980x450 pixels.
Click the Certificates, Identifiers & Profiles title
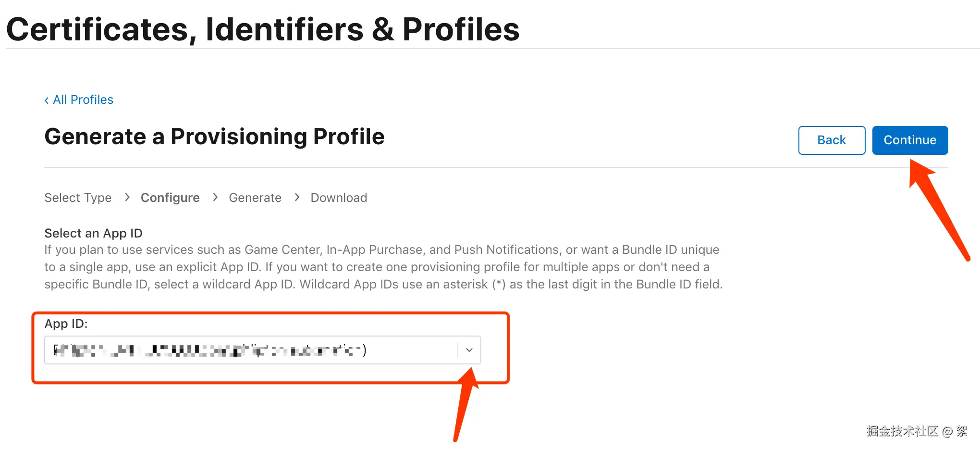point(263,30)
